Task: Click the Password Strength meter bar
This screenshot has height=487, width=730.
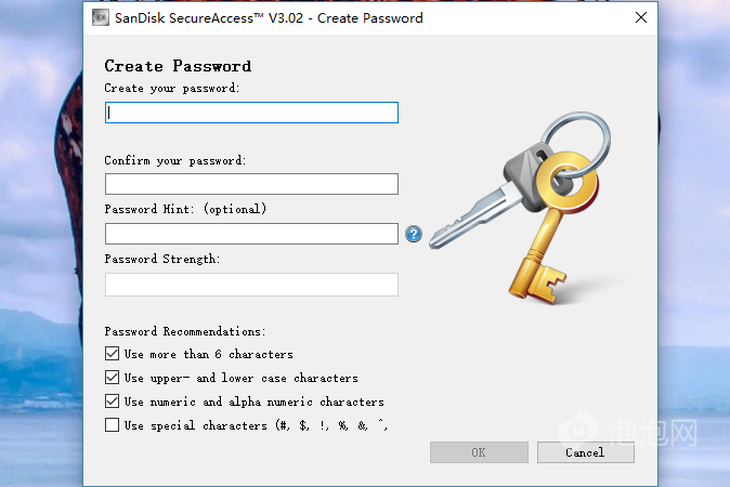Action: pos(251,284)
